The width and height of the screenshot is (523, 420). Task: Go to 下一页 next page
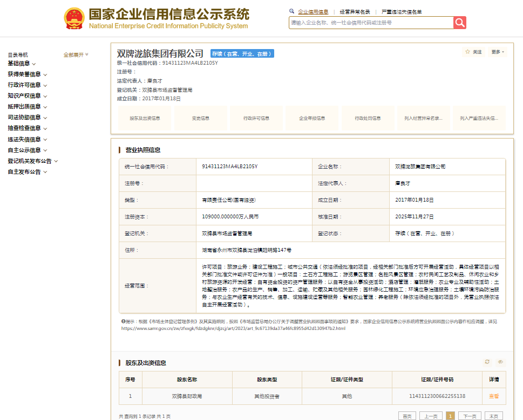pos(470,416)
